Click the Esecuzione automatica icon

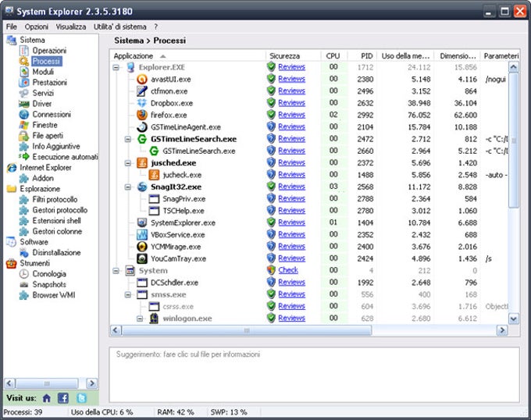(23, 157)
